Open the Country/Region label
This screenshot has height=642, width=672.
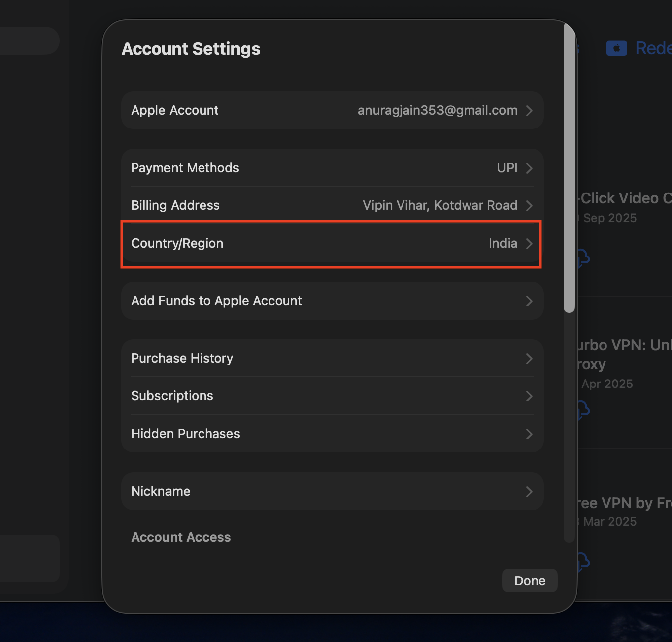(177, 243)
